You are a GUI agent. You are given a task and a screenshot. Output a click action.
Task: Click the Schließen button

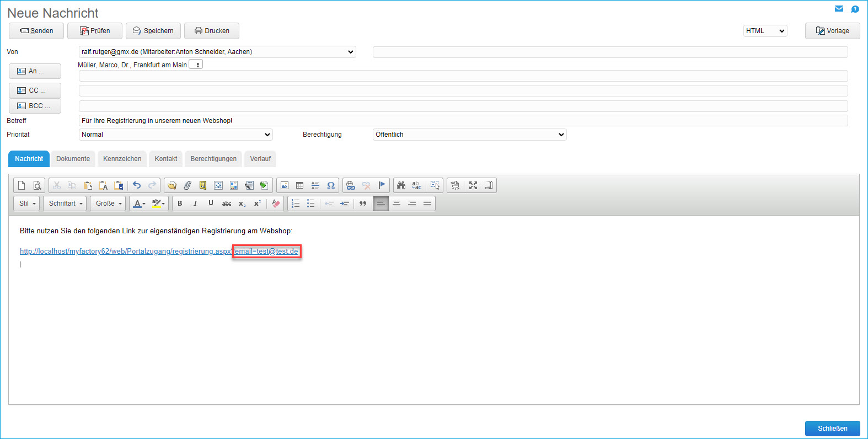[832, 429]
